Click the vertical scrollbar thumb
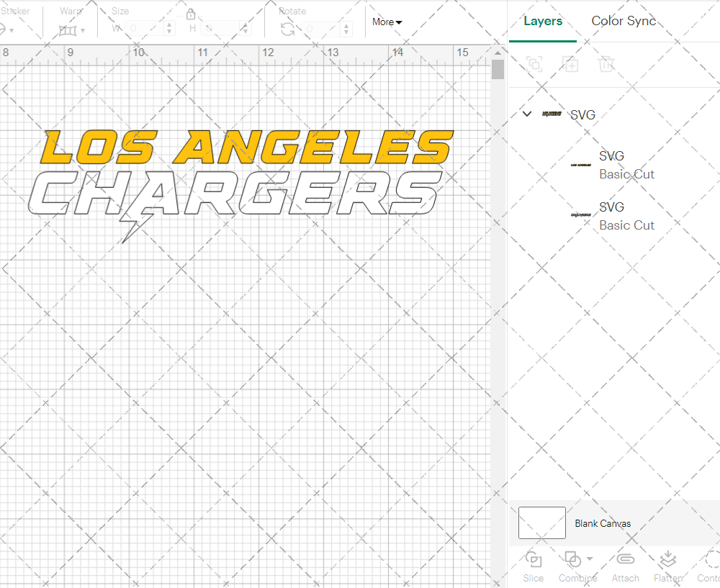Screen dimensions: 720x588 (498, 70)
